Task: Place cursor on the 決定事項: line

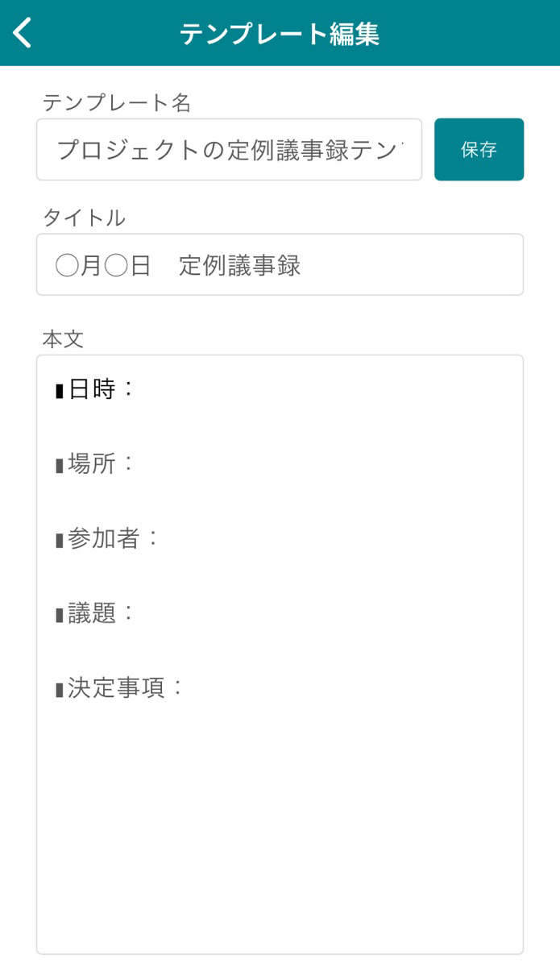Action: [x=126, y=688]
